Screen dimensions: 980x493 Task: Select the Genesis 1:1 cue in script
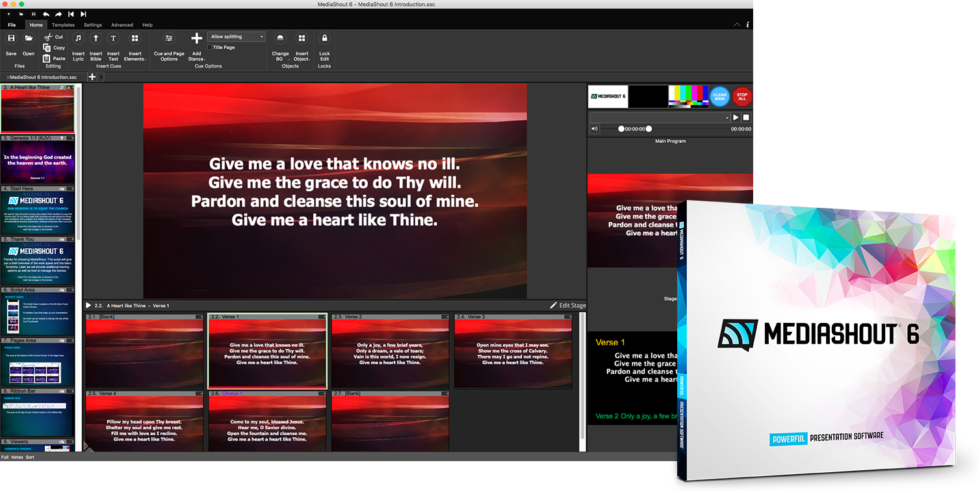(x=38, y=159)
